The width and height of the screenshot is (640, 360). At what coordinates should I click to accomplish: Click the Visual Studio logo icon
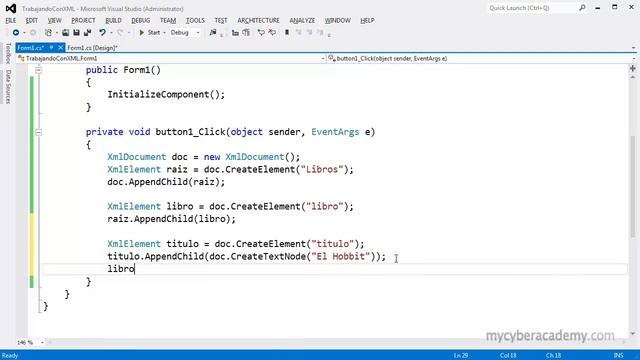[x=11, y=8]
